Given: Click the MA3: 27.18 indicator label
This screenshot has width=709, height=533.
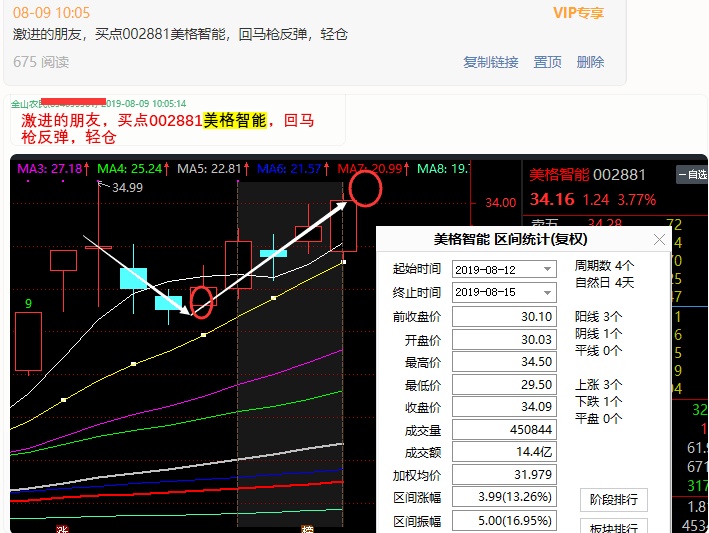Looking at the screenshot, I should coord(53,169).
